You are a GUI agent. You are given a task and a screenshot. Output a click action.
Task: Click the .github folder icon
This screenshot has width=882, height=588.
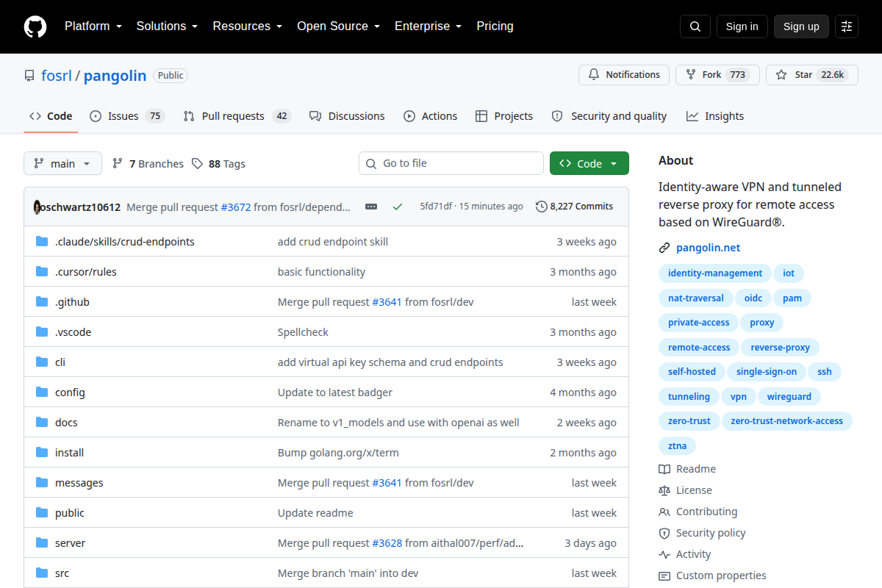coord(42,302)
